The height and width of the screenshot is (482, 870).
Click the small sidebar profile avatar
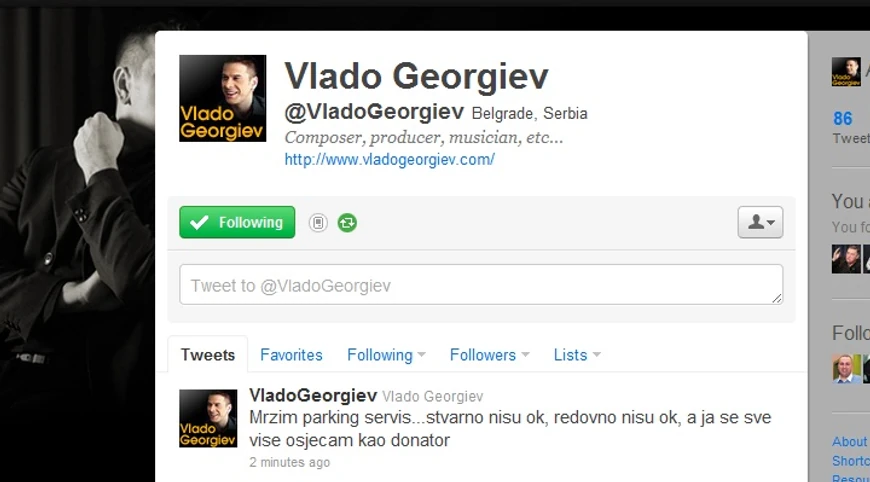pyautogui.click(x=846, y=72)
